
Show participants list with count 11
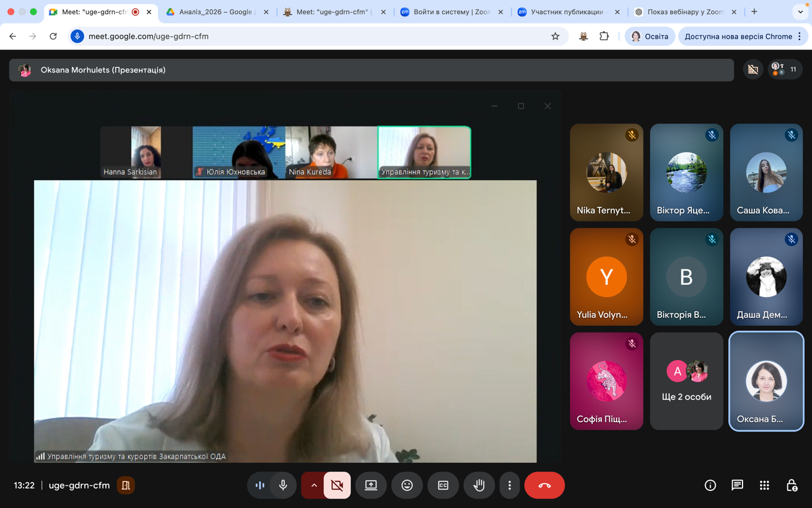785,69
